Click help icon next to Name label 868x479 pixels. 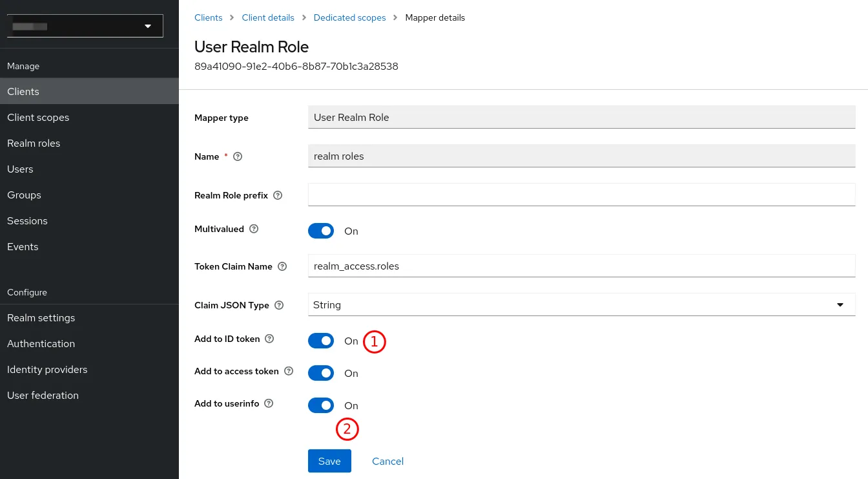tap(238, 156)
